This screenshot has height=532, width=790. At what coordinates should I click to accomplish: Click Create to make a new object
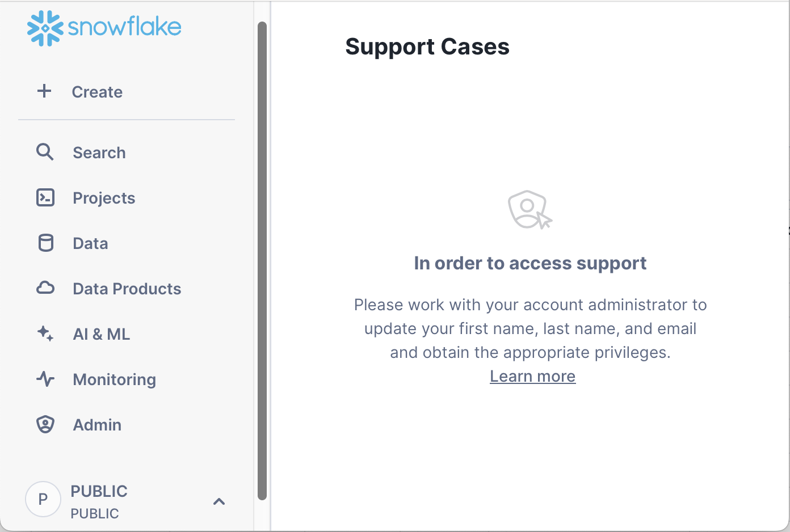[97, 91]
